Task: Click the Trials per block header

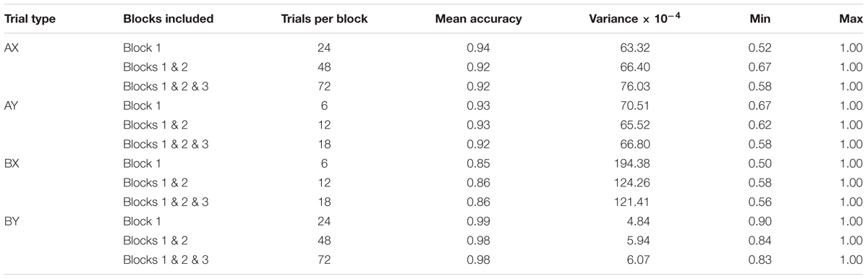Action: tap(324, 19)
